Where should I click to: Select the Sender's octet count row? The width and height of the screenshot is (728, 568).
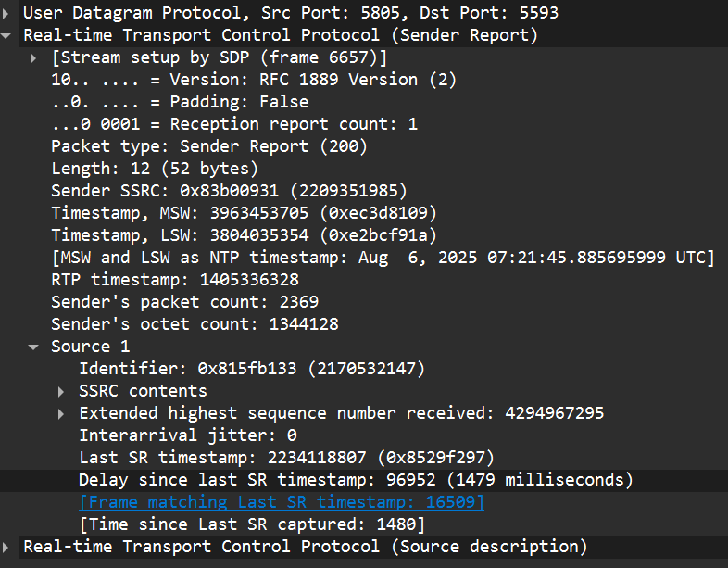coord(194,324)
